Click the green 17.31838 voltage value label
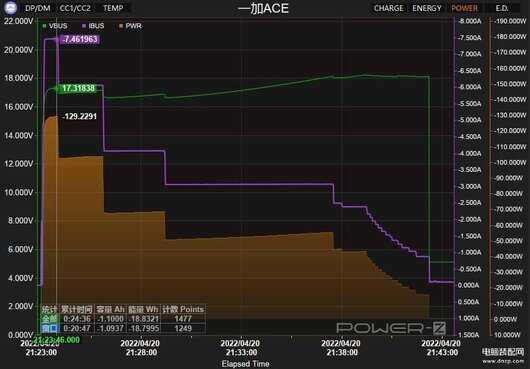The width and height of the screenshot is (530, 369). [77, 89]
